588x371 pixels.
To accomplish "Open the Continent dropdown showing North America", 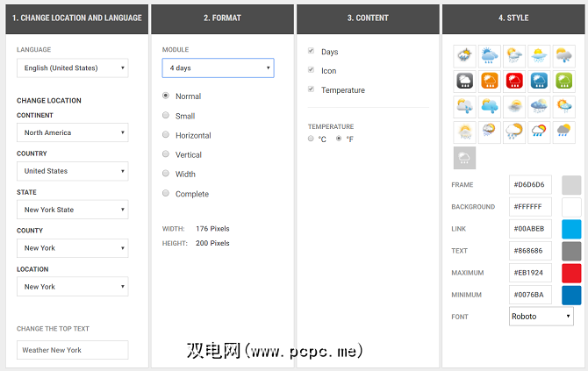I will pos(72,132).
